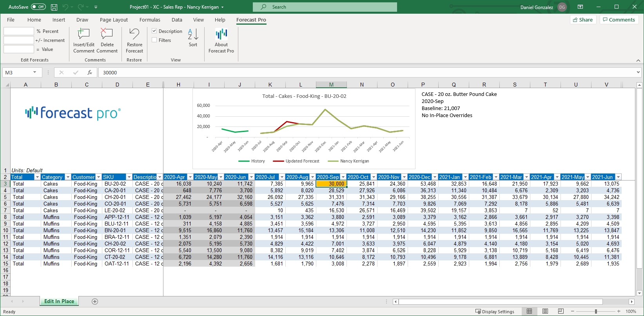The width and height of the screenshot is (644, 316).
Task: Select the Forecast Pro tab
Action: point(251,20)
